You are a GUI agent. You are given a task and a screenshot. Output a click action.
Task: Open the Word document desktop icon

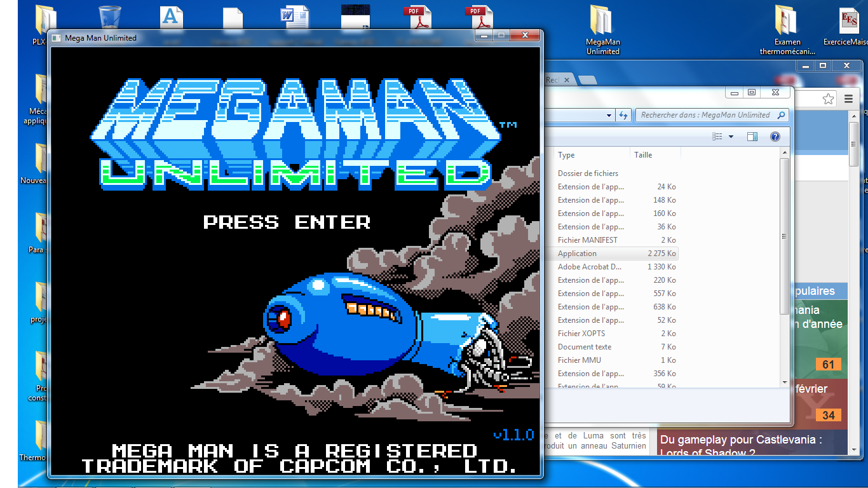tap(294, 17)
